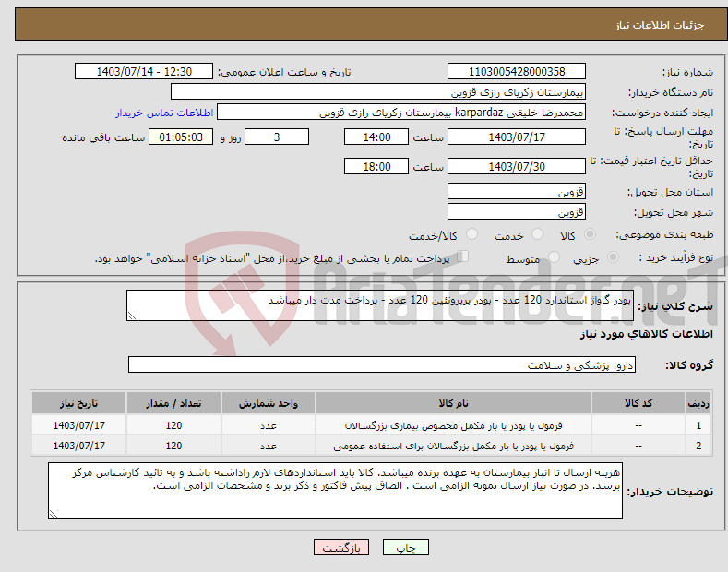This screenshot has height=572, width=728.
Task: Click the ردیف column header
Action: (x=698, y=403)
